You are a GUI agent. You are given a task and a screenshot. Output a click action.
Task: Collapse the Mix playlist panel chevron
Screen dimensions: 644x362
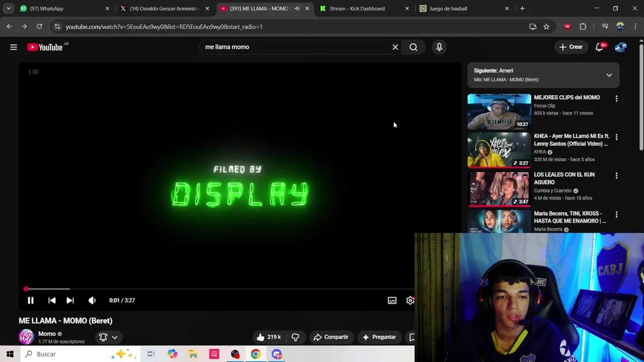click(609, 75)
